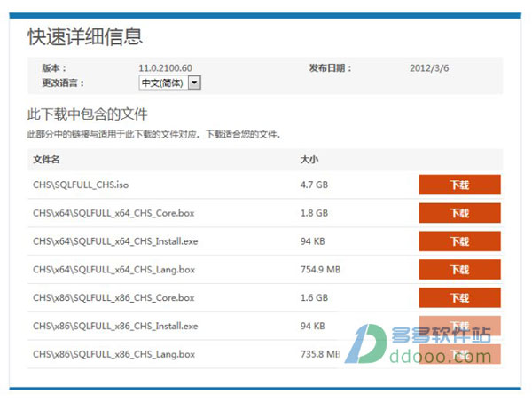Click the 更改语言 label
This screenshot has height=402, width=532.
point(63,83)
